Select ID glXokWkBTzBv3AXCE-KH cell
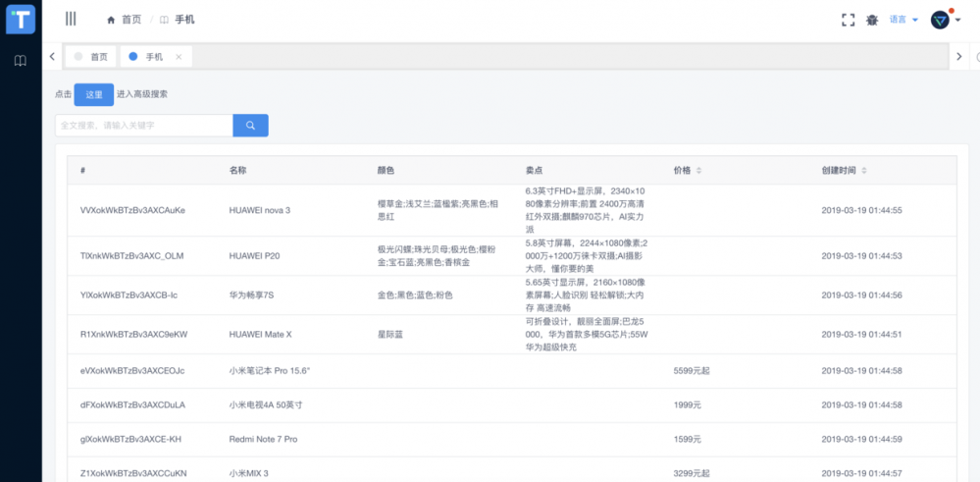 pyautogui.click(x=130, y=440)
